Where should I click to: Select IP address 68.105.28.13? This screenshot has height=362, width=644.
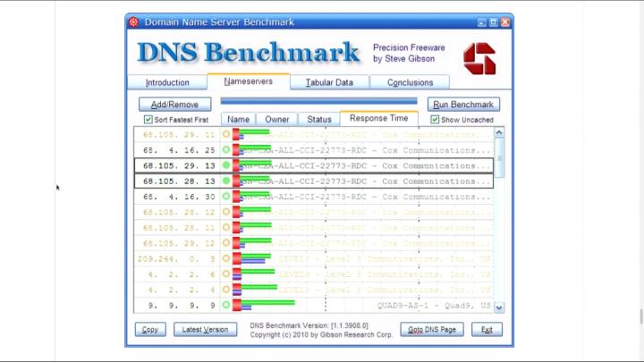point(179,181)
